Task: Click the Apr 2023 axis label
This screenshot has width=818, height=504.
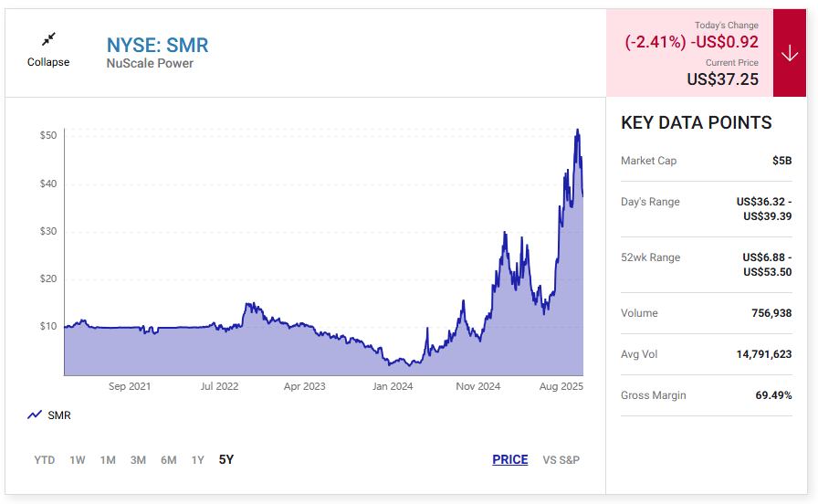Action: click(305, 386)
